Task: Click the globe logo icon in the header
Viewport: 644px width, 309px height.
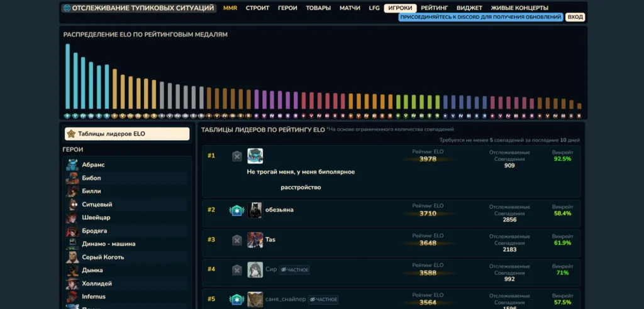Action: 67,8
